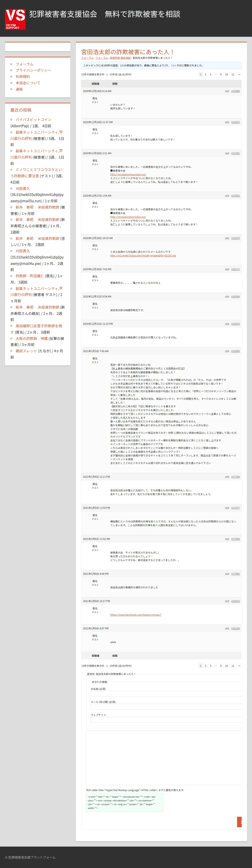This screenshot has height=868, width=252.
Task: Go to next page arrow below posts
Action: pos(239,666)
